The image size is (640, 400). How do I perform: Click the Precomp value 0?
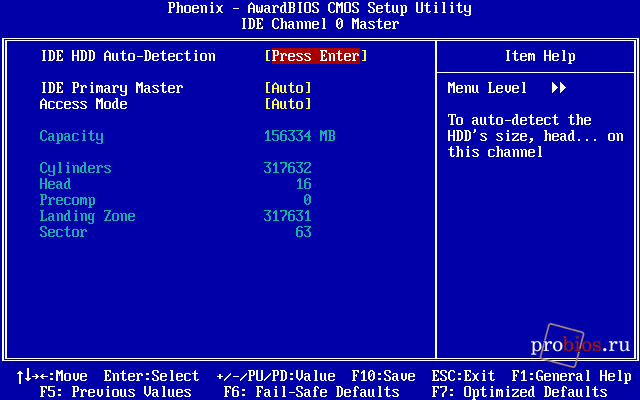pyautogui.click(x=307, y=200)
